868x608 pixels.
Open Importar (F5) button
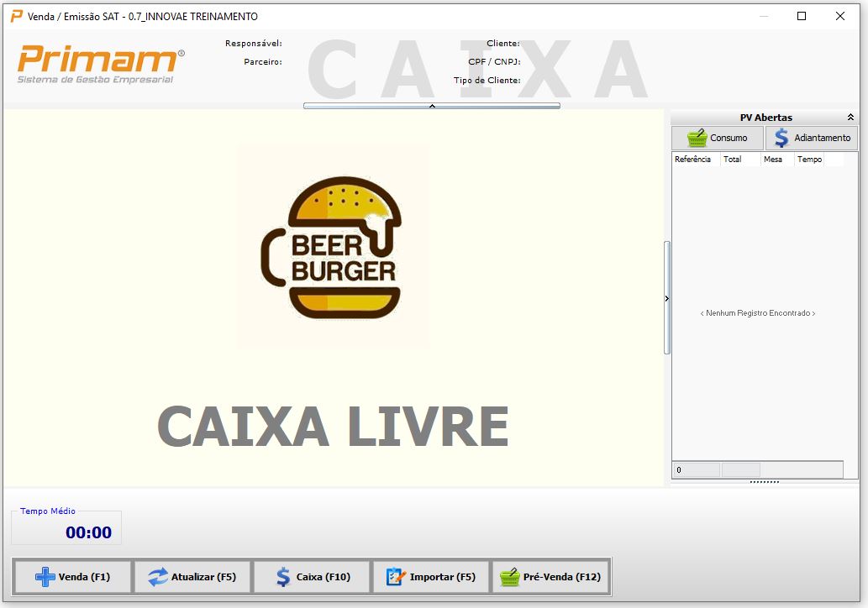coord(431,577)
